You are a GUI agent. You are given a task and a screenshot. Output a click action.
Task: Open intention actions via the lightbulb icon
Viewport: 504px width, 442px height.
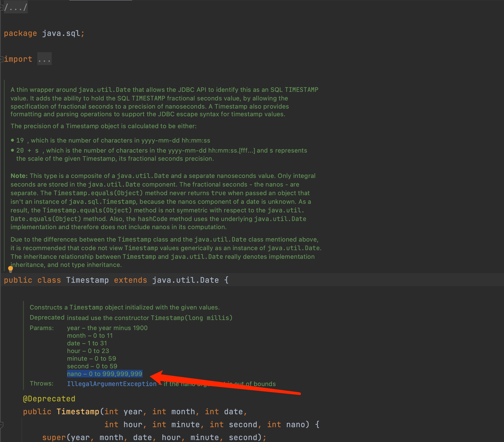10,269
